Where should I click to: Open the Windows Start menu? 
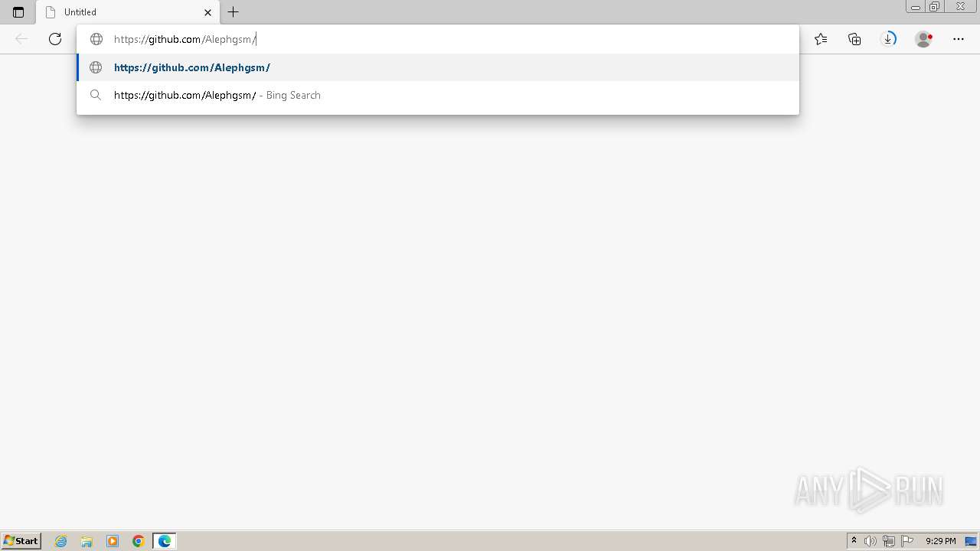[21, 541]
